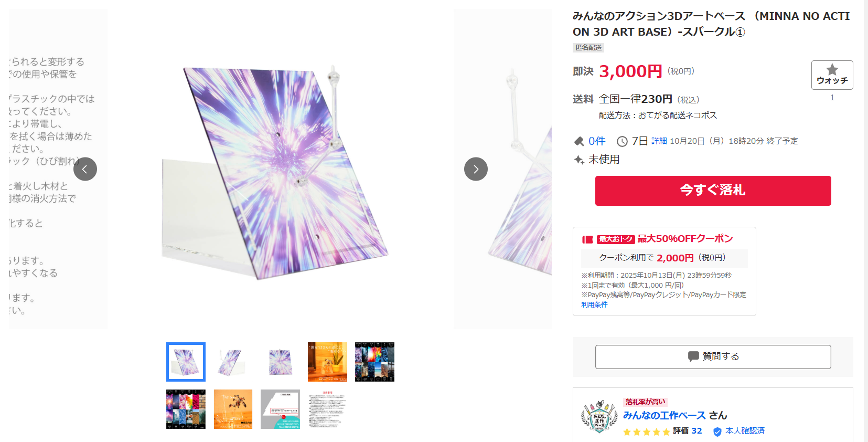Select the second angled panel thumbnail

point(233,362)
